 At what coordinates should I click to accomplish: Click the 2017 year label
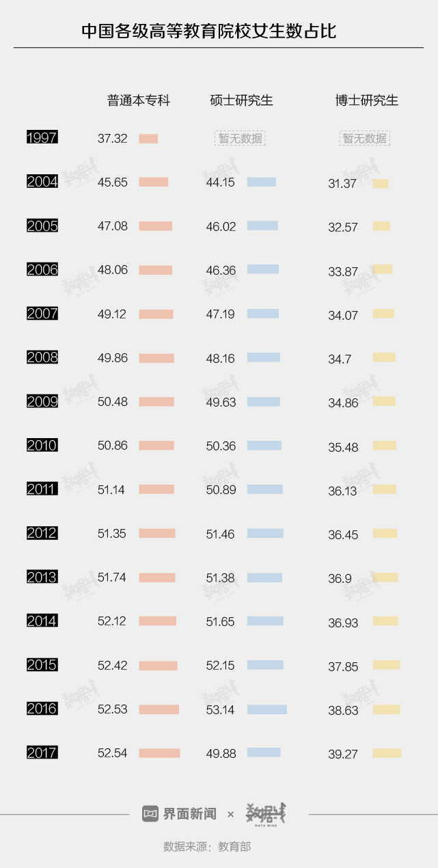coord(42,753)
